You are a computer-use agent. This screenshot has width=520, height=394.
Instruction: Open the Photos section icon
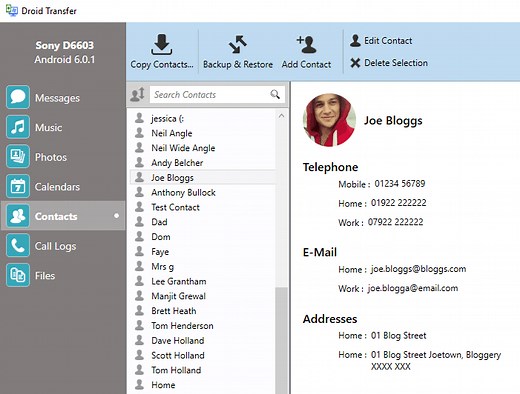point(18,157)
